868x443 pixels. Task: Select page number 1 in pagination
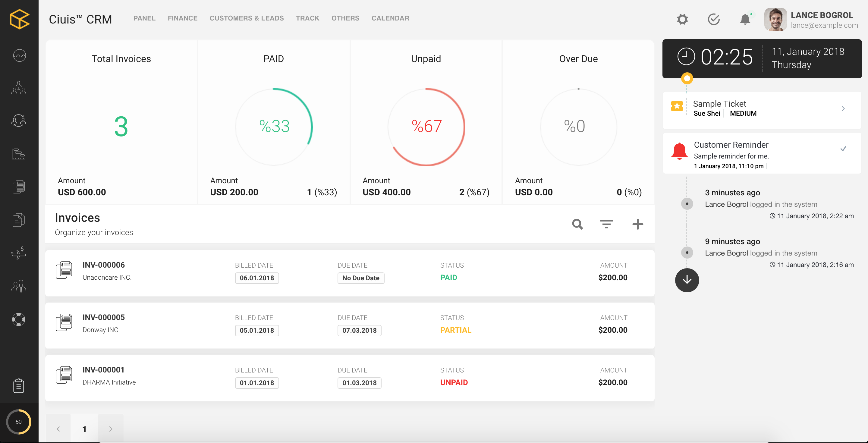(84, 429)
